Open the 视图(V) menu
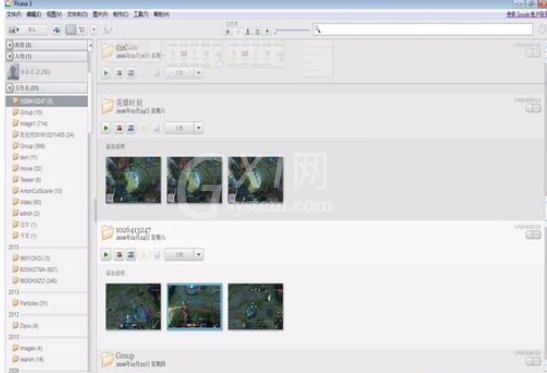The image size is (547, 373). pos(54,14)
